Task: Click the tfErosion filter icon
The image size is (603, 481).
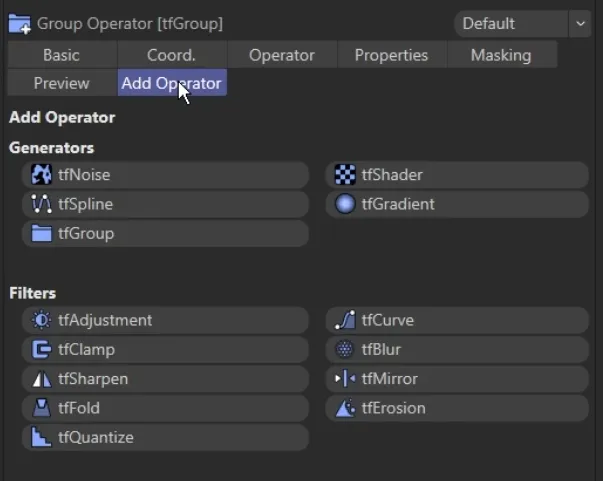Action: tap(345, 408)
